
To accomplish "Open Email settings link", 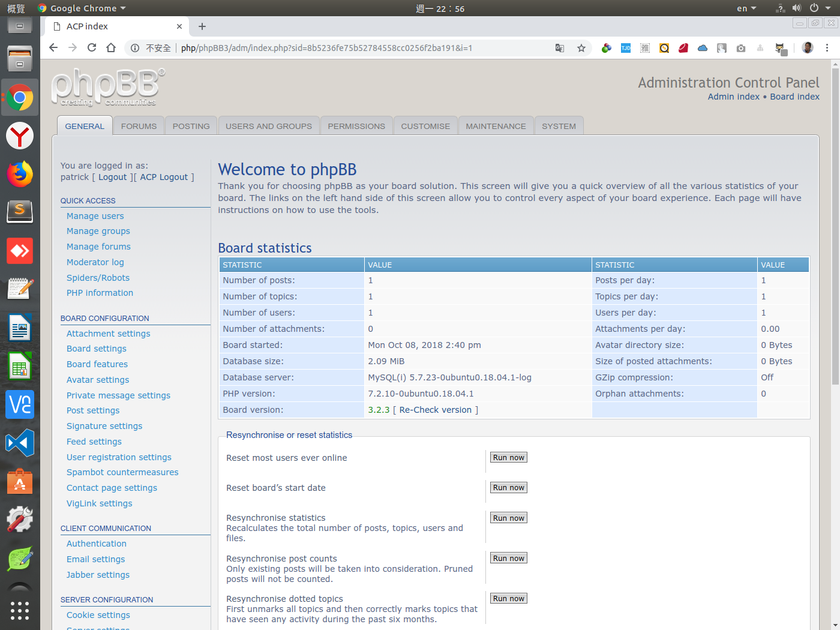I will (96, 559).
